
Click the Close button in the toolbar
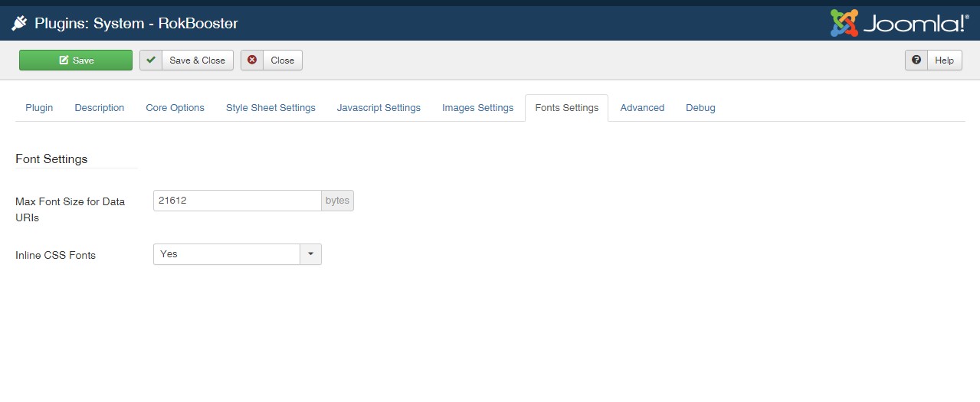(271, 60)
